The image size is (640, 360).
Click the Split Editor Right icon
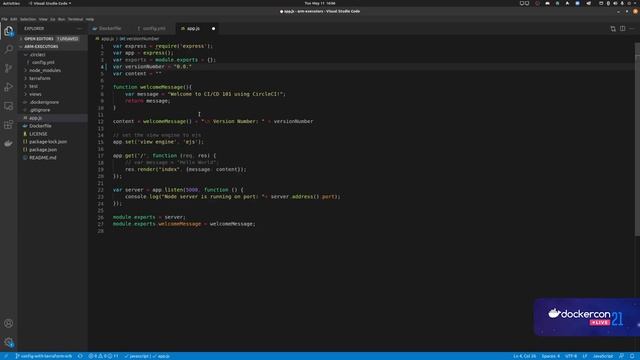point(622,29)
